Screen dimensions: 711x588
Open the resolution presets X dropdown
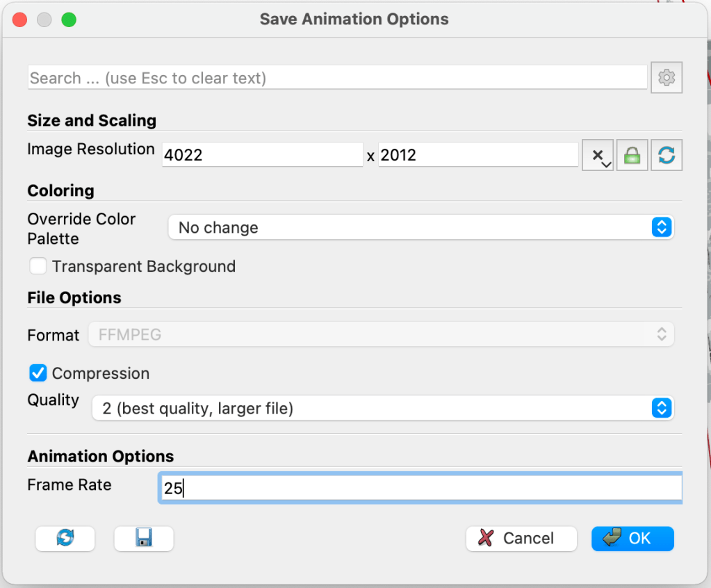pyautogui.click(x=597, y=156)
